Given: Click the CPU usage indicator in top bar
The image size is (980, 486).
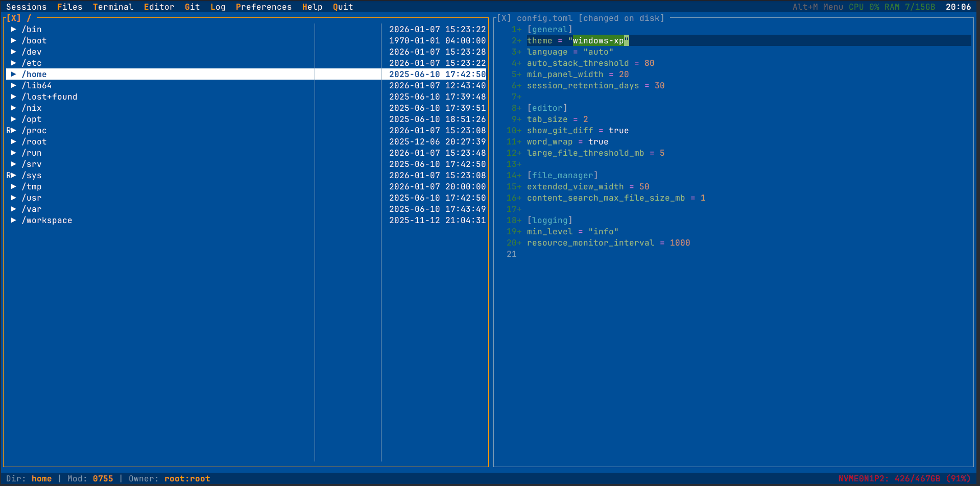Looking at the screenshot, I should tap(863, 7).
